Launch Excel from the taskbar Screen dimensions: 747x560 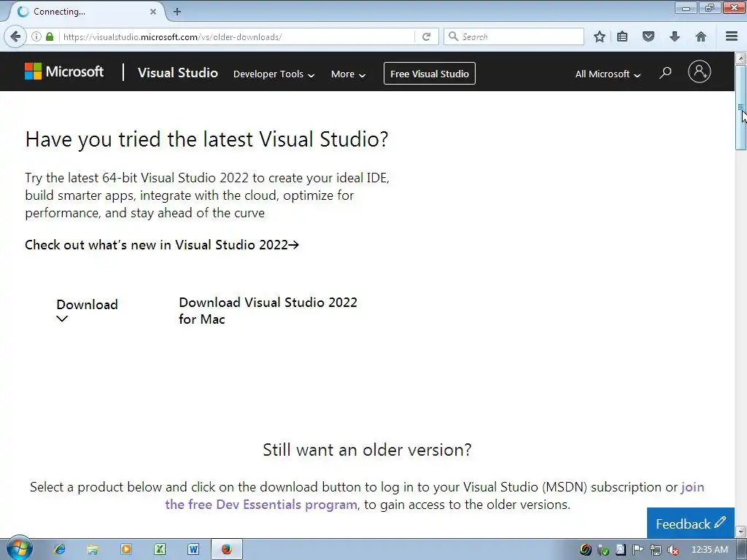coord(160,550)
